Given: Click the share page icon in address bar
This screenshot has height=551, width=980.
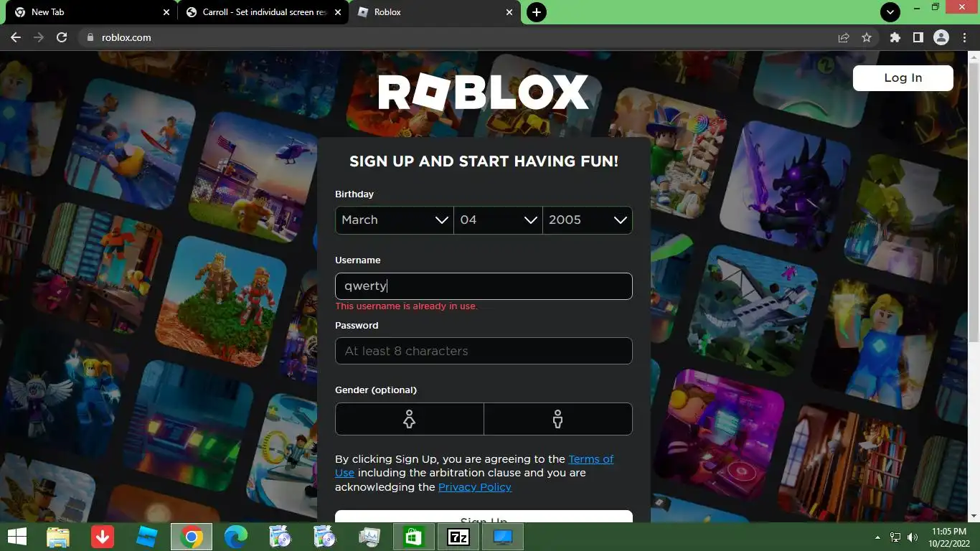Looking at the screenshot, I should click(x=844, y=37).
